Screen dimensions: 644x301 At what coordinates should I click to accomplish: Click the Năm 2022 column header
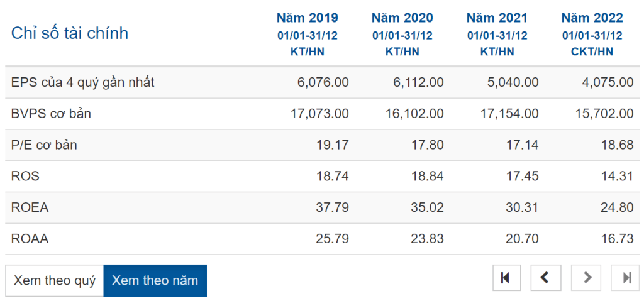pyautogui.click(x=592, y=18)
